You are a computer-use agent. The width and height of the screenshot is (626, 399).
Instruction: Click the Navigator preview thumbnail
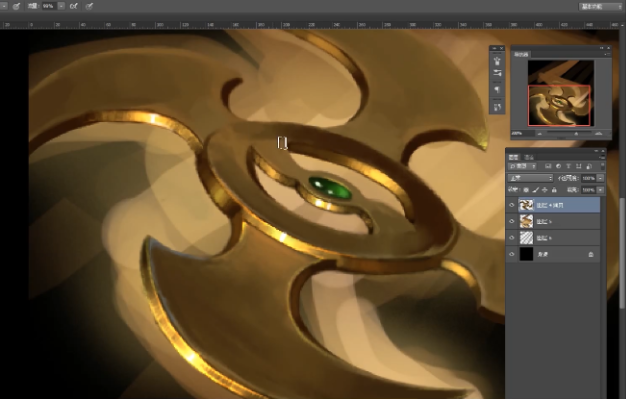[561, 93]
